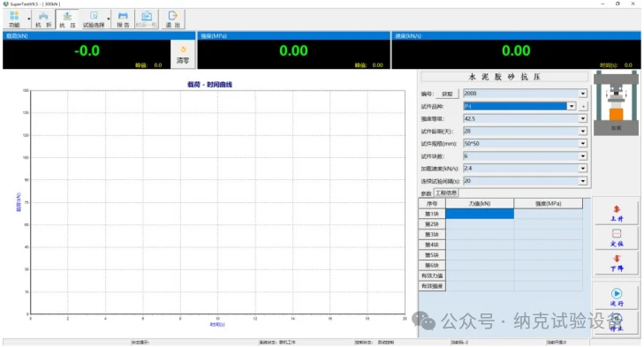Click the 定位 positioning button
The height and width of the screenshot is (347, 644).
(x=616, y=238)
